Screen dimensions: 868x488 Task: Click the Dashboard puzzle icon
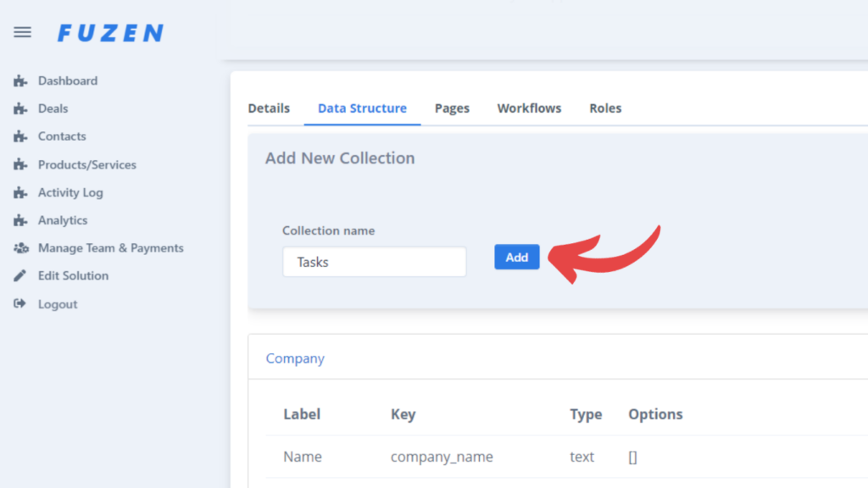click(x=20, y=81)
